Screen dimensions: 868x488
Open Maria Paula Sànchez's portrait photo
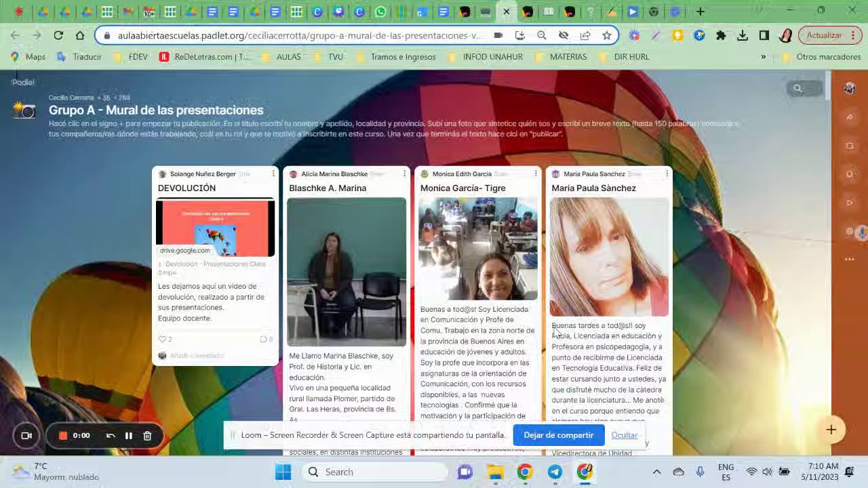point(609,257)
